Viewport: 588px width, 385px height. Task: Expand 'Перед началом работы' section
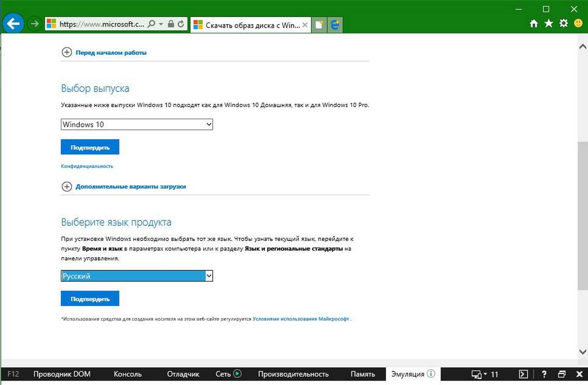(104, 52)
